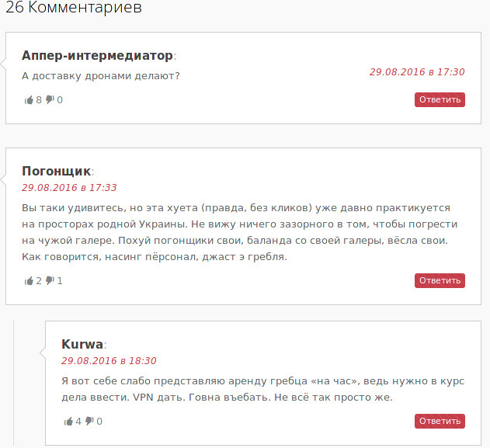Click the 26 Комментариев heading
The height and width of the screenshot is (448, 490).
click(x=74, y=7)
